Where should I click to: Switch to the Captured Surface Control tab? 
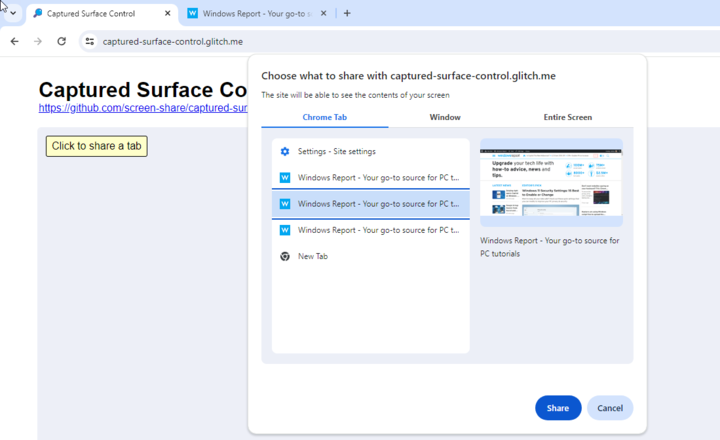point(102,14)
